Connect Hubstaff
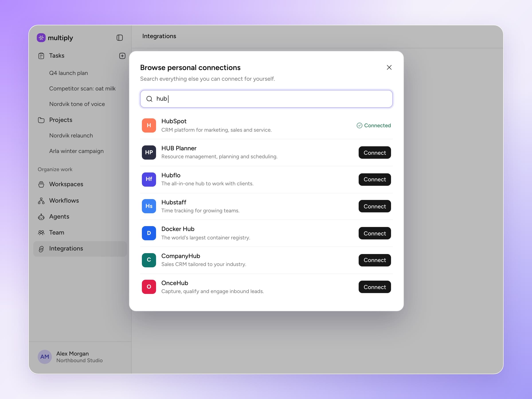The width and height of the screenshot is (532, 399). click(x=375, y=206)
